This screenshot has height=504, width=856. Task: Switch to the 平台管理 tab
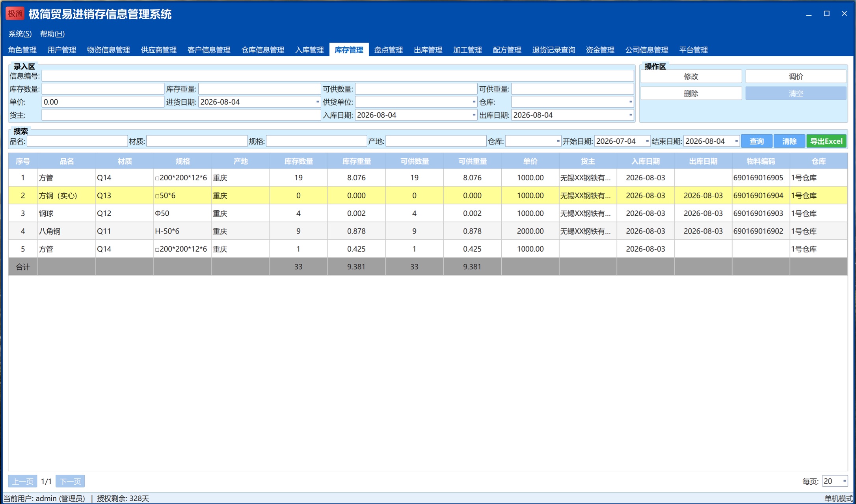coord(694,50)
